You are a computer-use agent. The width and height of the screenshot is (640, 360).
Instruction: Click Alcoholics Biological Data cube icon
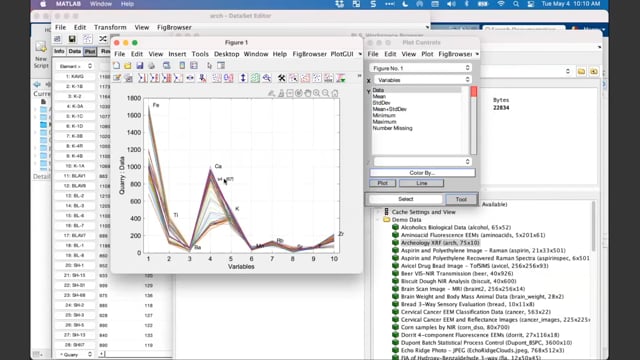(x=395, y=227)
